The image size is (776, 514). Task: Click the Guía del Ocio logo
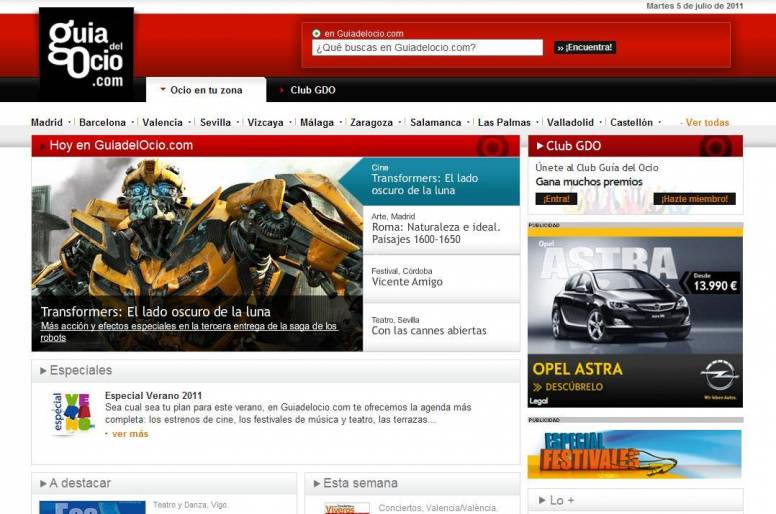point(86,52)
